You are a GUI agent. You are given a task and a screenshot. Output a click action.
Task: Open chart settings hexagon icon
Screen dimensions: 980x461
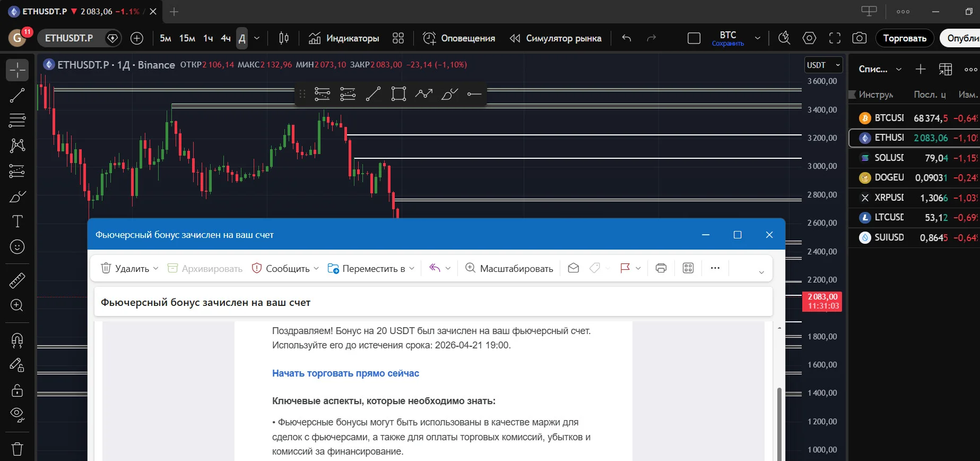[x=809, y=38]
